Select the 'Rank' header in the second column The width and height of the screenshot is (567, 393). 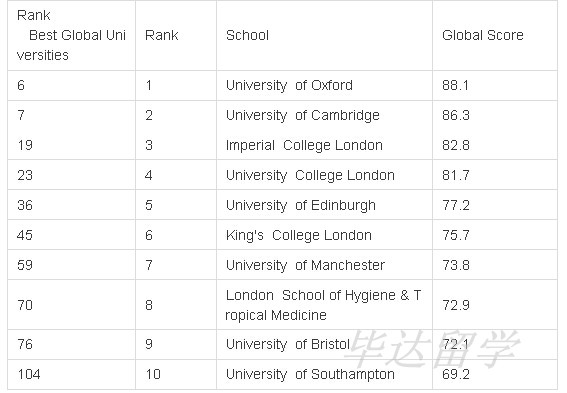(162, 35)
